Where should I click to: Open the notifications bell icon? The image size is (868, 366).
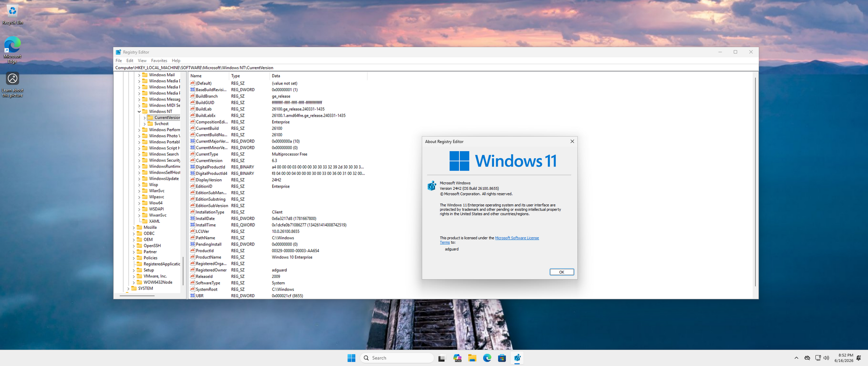click(x=859, y=358)
